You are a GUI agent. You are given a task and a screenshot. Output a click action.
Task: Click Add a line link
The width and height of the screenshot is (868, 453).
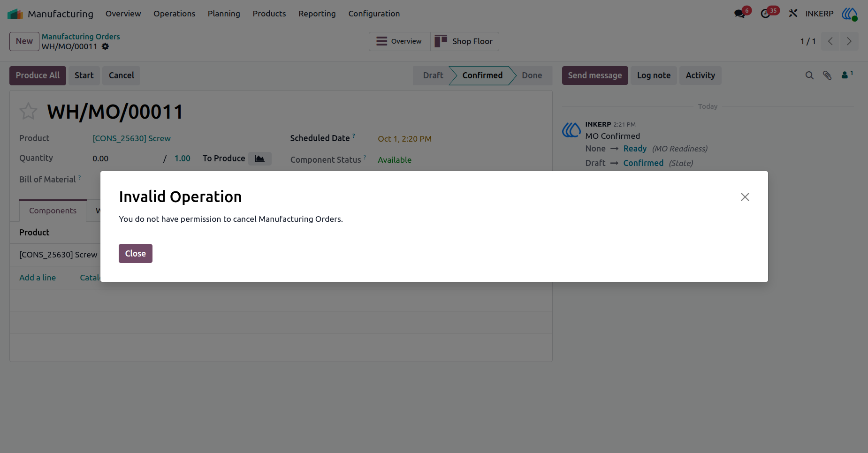[38, 278]
